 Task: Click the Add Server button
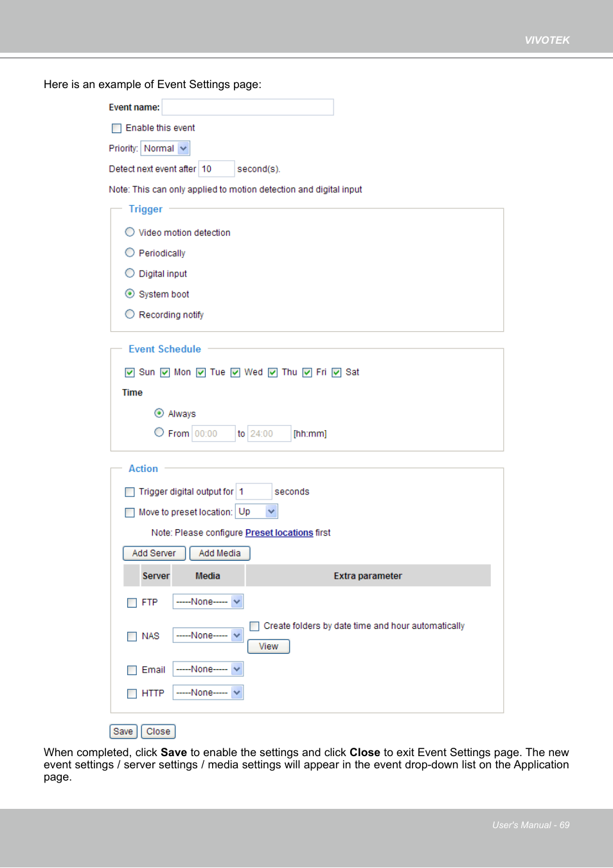(154, 554)
